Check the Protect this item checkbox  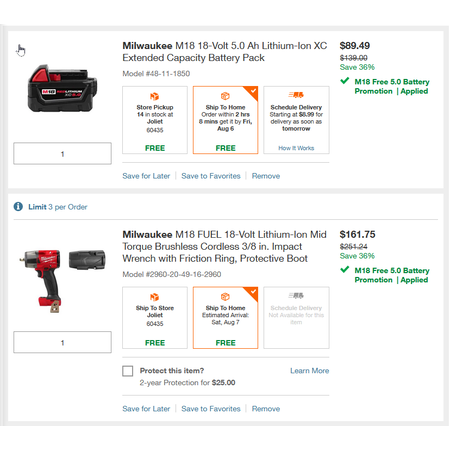[128, 371]
